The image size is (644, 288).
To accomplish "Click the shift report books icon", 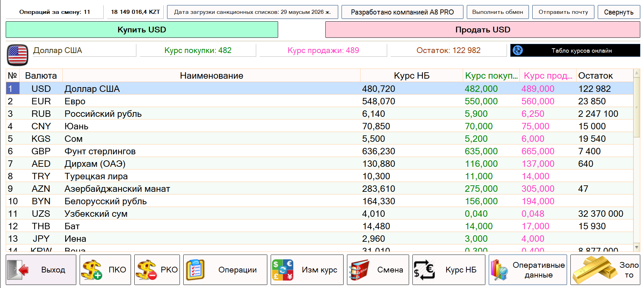I will pyautogui.click(x=359, y=270).
